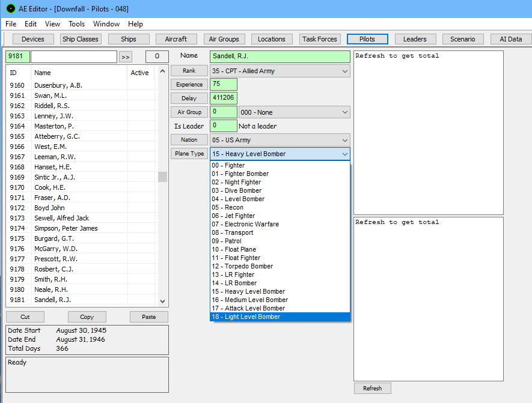Viewport: 532px width, 403px height.
Task: Click the Rank label button
Action: (189, 71)
